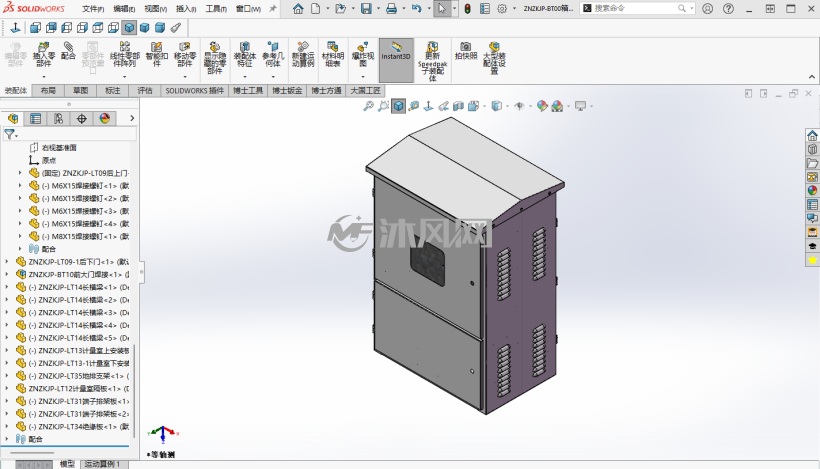Select the Mate (配合) paperclip tool
Viewport: 820px width, 469px height.
tap(68, 51)
